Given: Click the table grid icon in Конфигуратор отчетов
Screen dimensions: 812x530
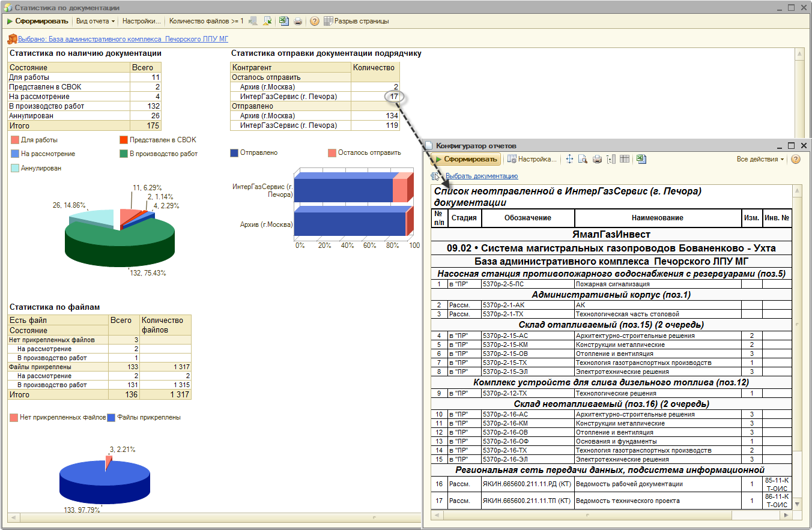Looking at the screenshot, I should (625, 159).
